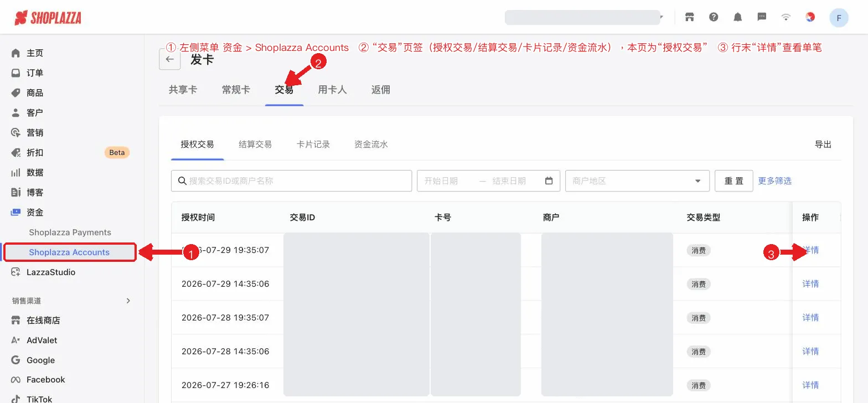Click the 商户 column header
868x403 pixels.
[x=551, y=218]
